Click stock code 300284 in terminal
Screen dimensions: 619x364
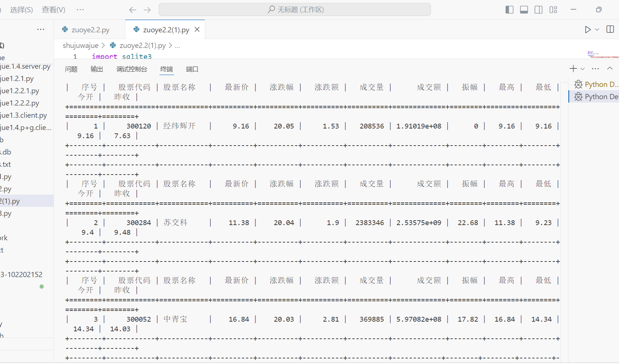139,223
